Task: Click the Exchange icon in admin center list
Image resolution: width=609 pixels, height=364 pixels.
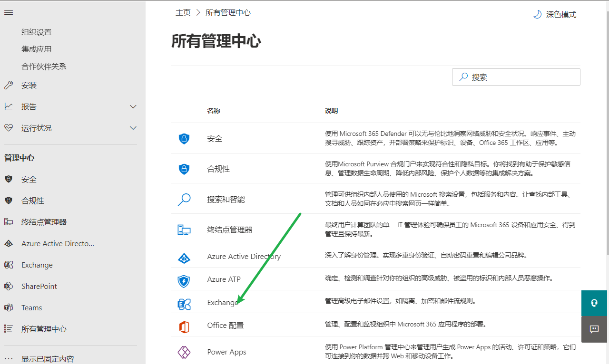Action: pyautogui.click(x=184, y=304)
